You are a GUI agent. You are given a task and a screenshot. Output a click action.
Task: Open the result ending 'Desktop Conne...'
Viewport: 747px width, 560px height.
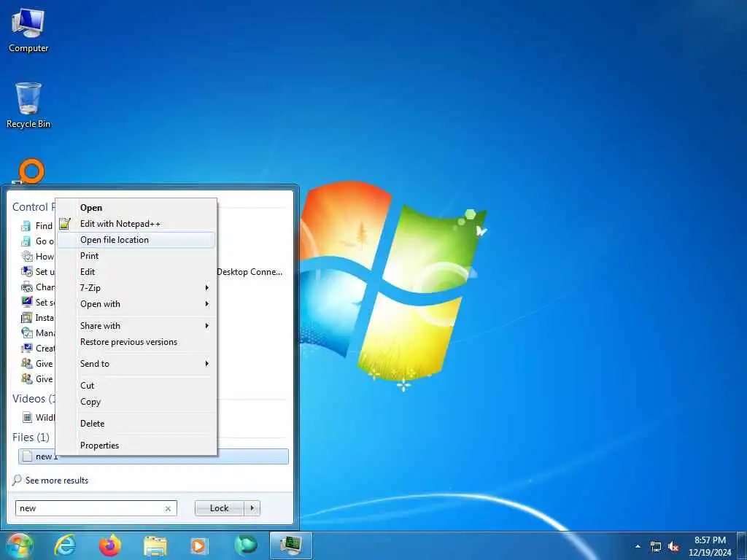(x=249, y=272)
